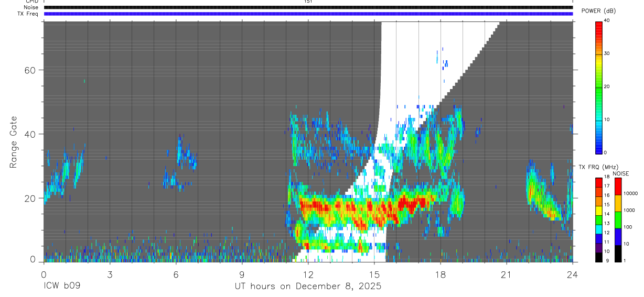
Task: Click the blue TX Freq strip above plot
Action: click(308, 14)
